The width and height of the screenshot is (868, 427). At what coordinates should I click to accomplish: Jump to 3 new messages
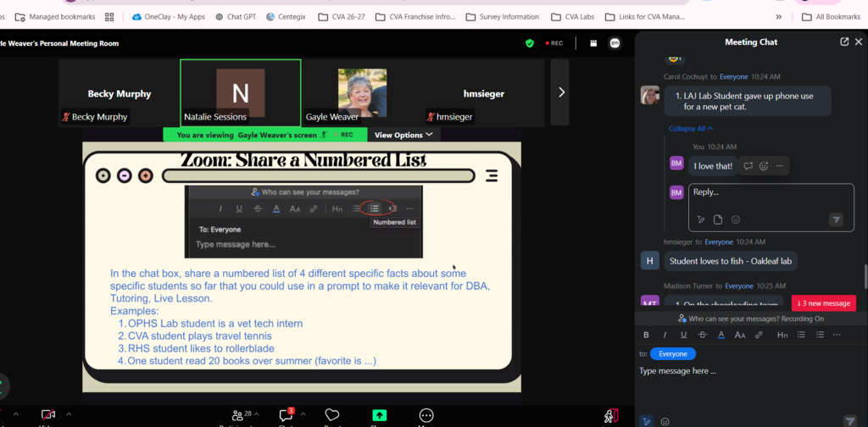(x=824, y=303)
